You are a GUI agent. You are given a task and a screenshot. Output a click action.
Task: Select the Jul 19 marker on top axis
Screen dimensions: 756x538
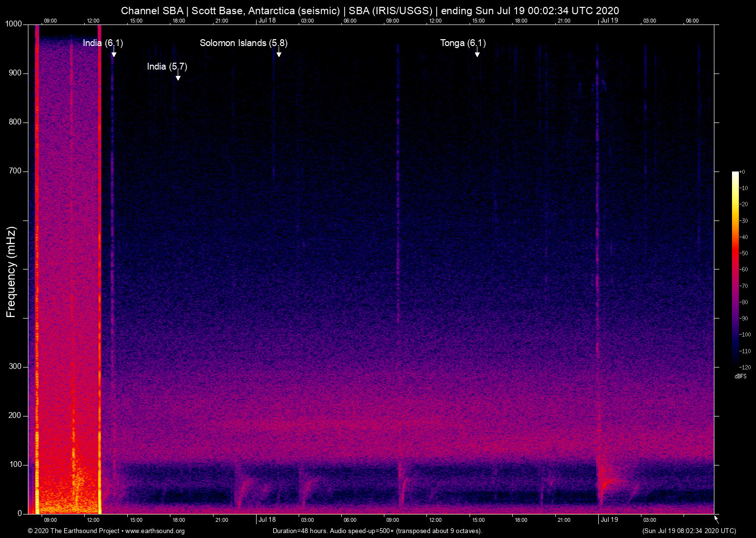pyautogui.click(x=609, y=21)
